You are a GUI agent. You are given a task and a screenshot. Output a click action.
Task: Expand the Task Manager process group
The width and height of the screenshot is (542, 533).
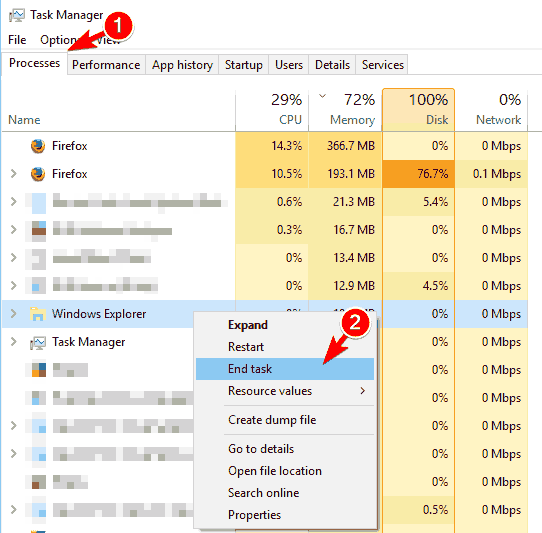(13, 342)
